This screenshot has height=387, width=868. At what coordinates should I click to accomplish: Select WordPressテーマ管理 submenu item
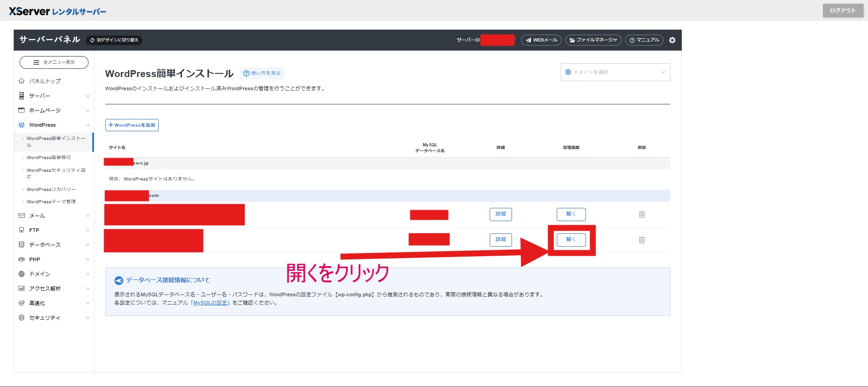coord(51,202)
